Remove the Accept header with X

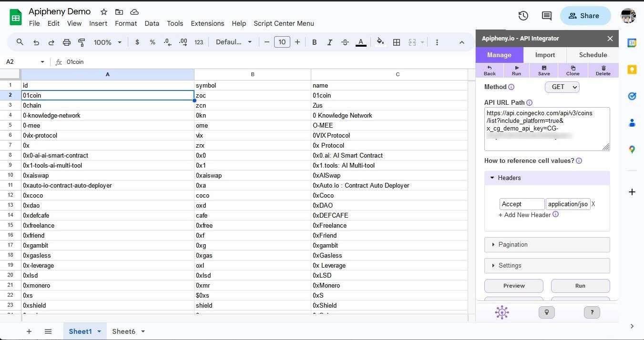tap(593, 204)
